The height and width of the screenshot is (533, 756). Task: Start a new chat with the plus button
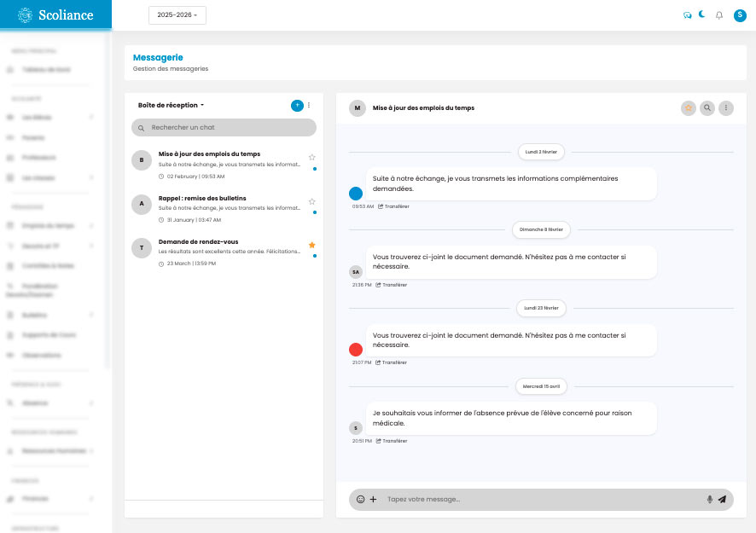297,105
